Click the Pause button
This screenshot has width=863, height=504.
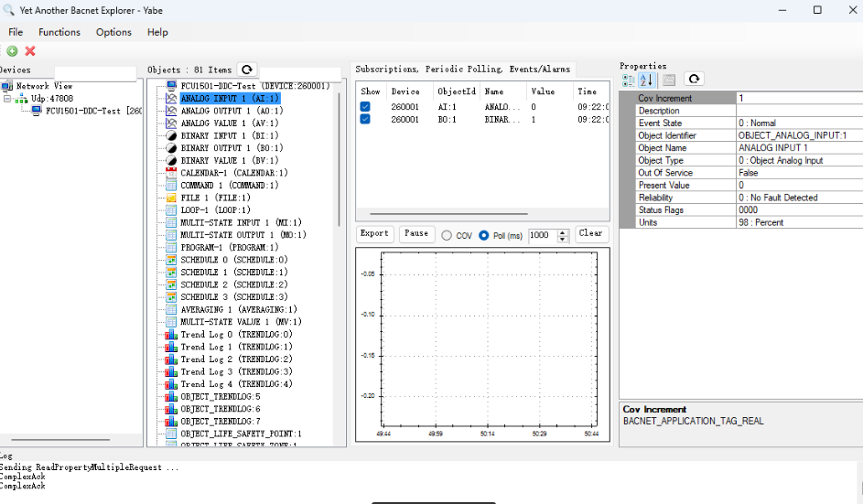(x=416, y=233)
